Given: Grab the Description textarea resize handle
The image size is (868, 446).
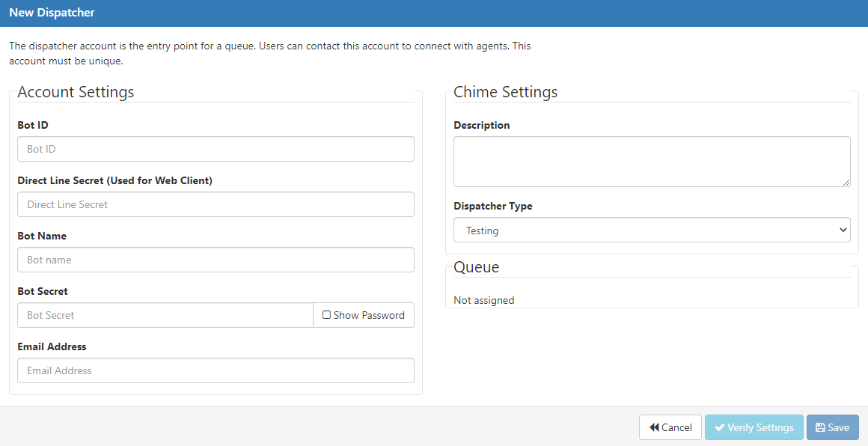Looking at the screenshot, I should click(846, 183).
